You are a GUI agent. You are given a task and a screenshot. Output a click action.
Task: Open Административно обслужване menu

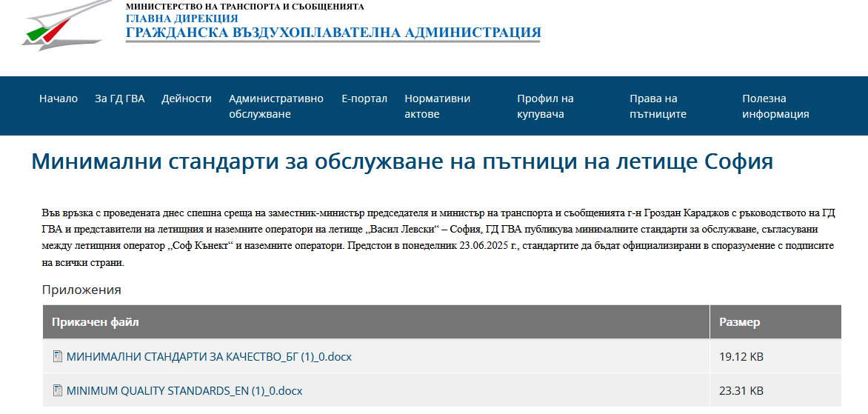tap(276, 106)
